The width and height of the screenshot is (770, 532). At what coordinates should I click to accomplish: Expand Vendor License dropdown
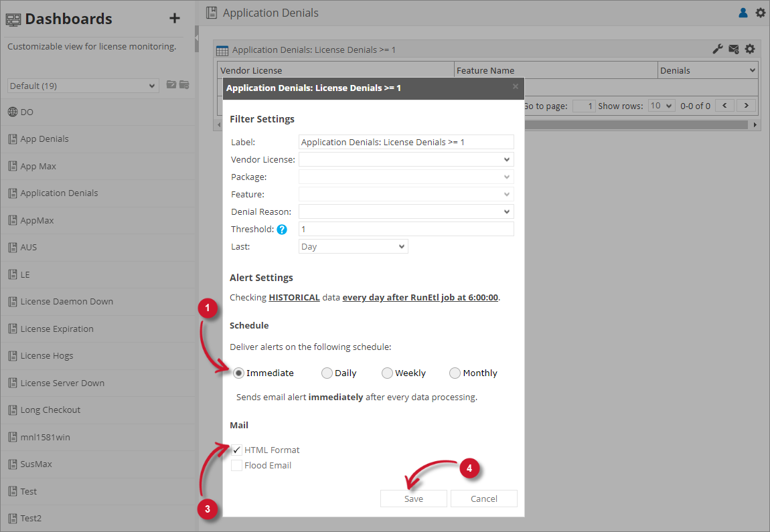[406, 159]
